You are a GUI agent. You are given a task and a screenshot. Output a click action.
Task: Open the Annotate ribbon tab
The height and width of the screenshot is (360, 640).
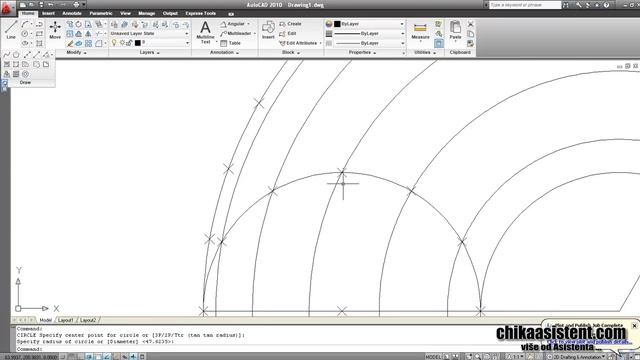[72, 13]
